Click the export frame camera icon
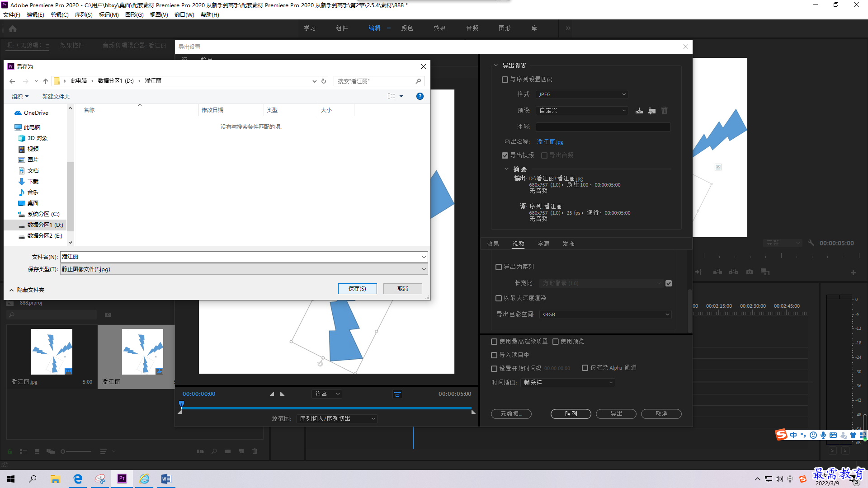The height and width of the screenshot is (488, 868). pyautogui.click(x=750, y=272)
